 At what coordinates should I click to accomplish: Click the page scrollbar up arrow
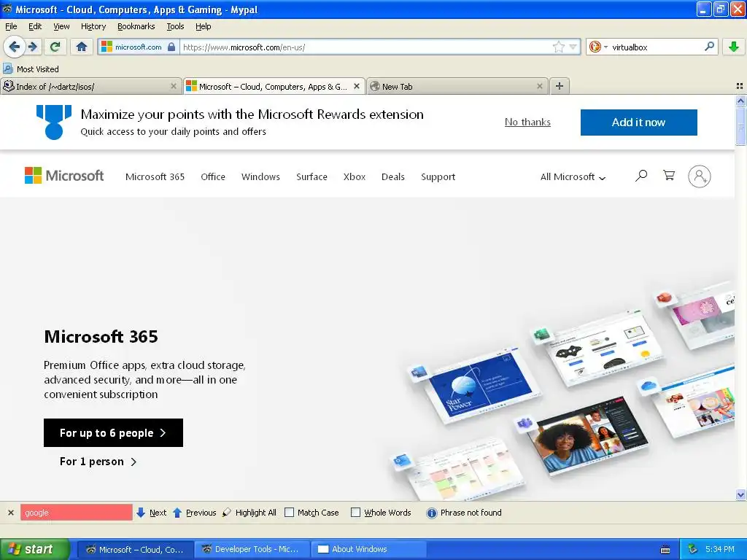(x=740, y=101)
